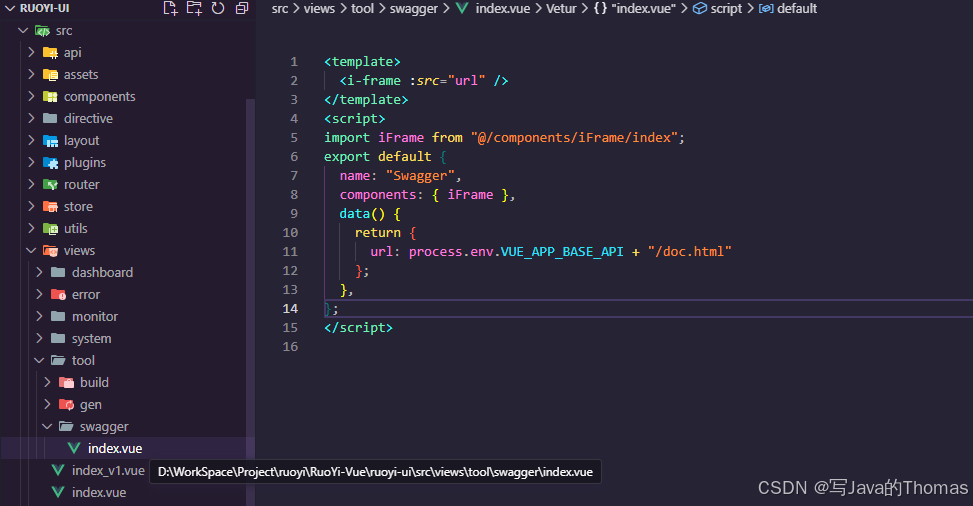Collapse the src folder chevron

(x=24, y=30)
